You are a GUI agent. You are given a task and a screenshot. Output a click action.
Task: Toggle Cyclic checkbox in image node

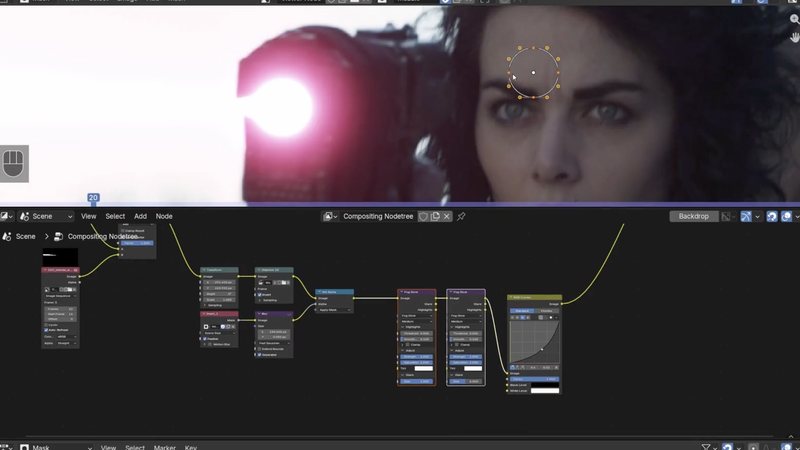46,325
